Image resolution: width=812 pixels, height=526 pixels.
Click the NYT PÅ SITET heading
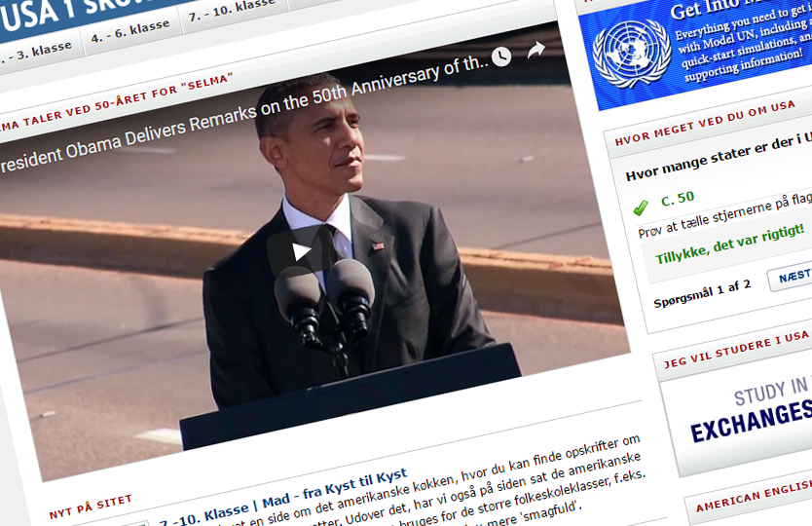91,507
